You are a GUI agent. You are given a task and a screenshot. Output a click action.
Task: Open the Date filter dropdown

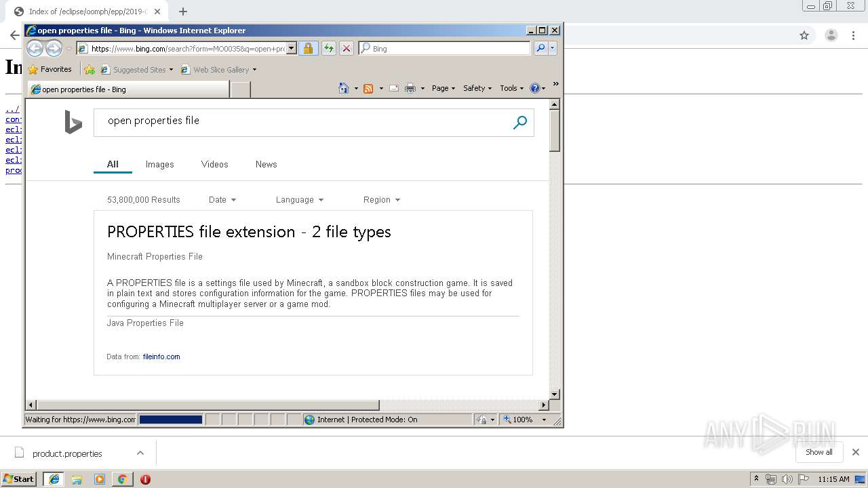tap(222, 200)
